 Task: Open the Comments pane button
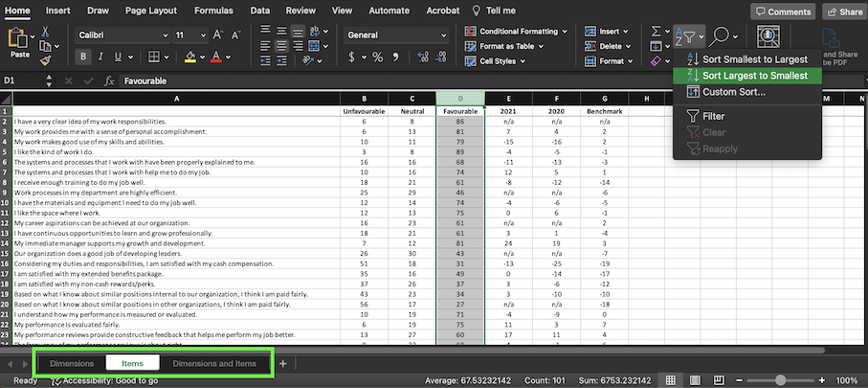782,11
